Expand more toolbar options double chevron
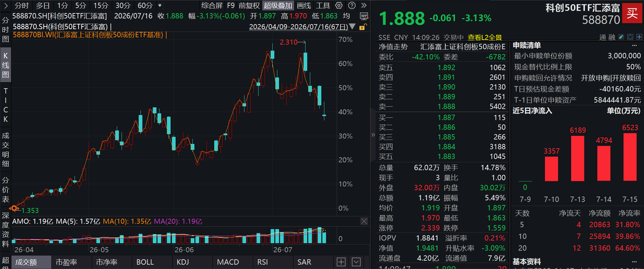The height and width of the screenshot is (269, 644). [x=364, y=5]
